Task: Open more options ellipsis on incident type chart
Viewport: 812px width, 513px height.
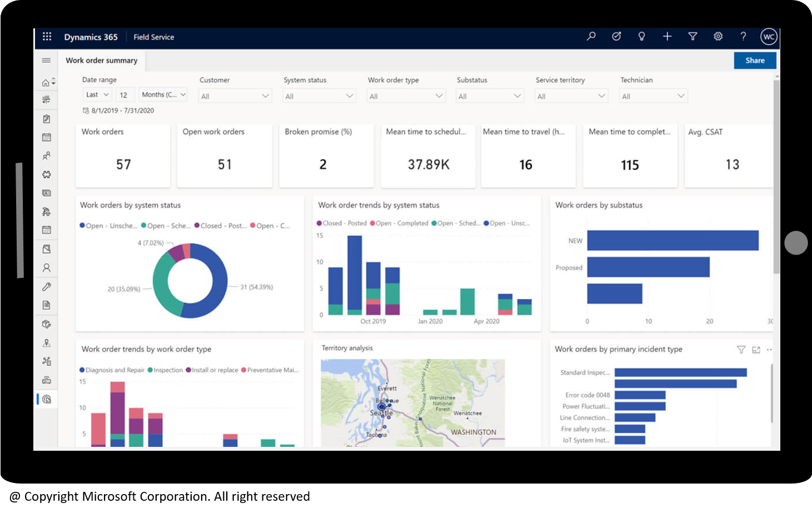Action: tap(769, 350)
